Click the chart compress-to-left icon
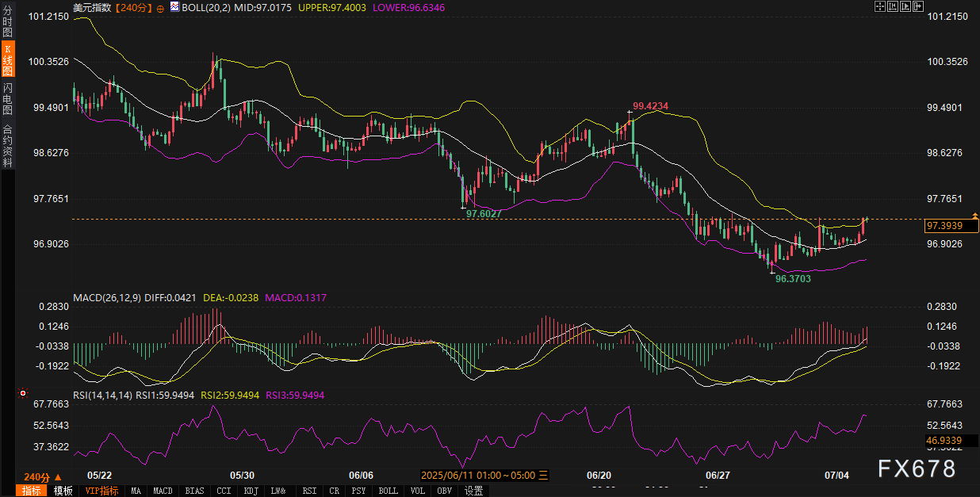Viewport: 980px width, 497px height. (892, 6)
